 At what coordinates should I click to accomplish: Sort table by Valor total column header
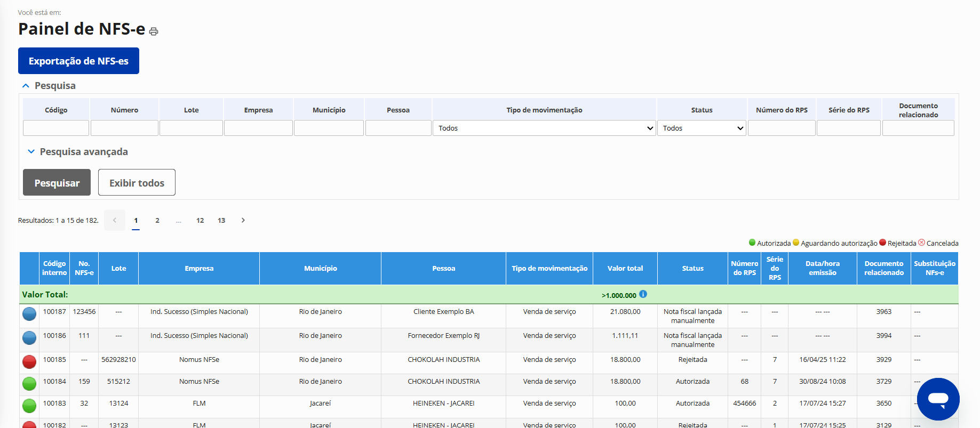(x=625, y=269)
